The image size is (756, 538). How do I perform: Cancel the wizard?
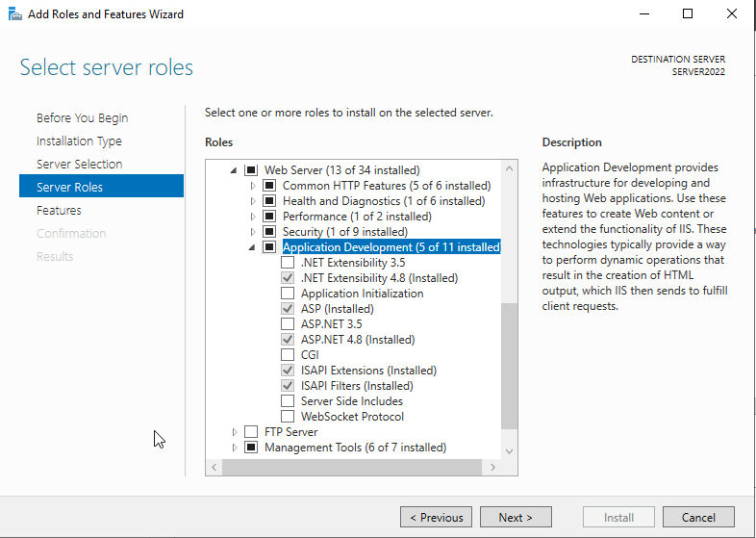pos(698,517)
